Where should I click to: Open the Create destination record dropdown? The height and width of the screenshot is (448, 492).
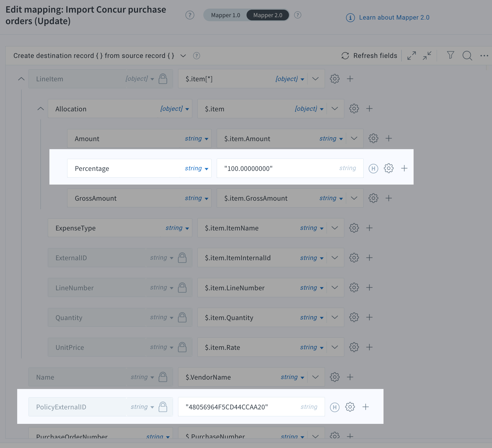tap(183, 56)
